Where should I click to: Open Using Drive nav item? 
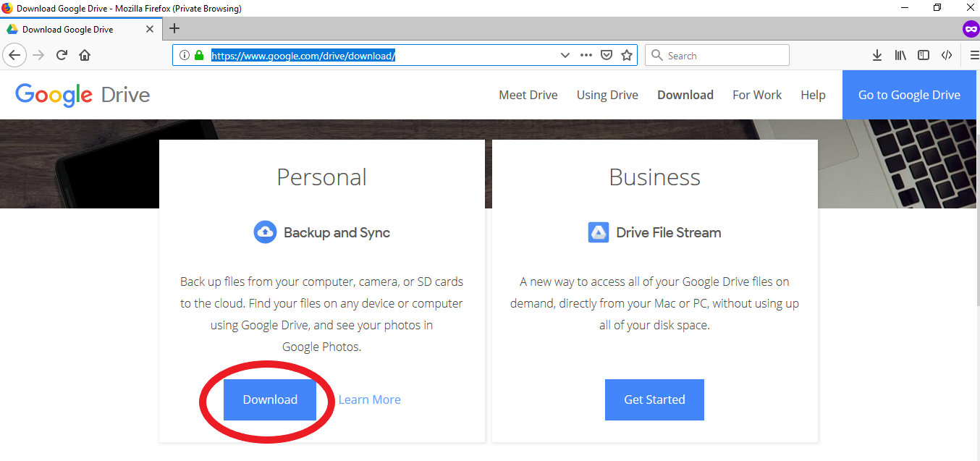coord(607,95)
